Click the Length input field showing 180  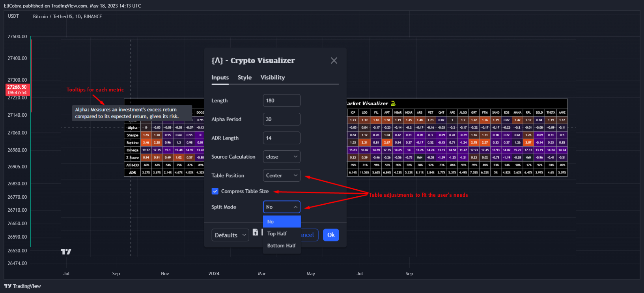pos(282,101)
